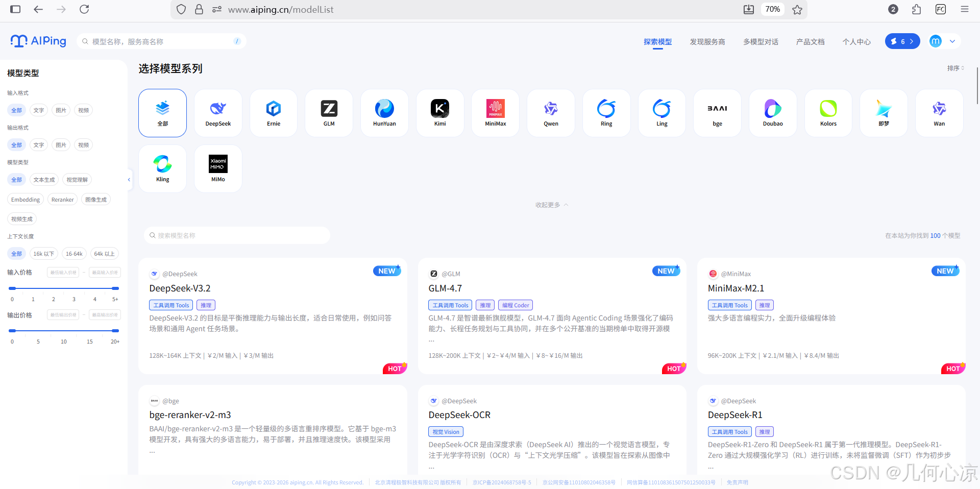Choose the bge model series
The image size is (980, 489).
pos(718,113)
